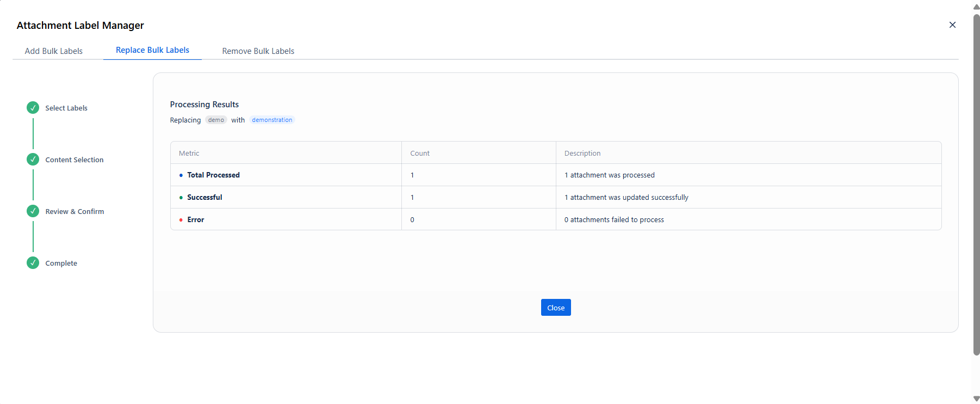980x404 pixels.
Task: Jump to the Review & Confirm step
Action: [75, 211]
